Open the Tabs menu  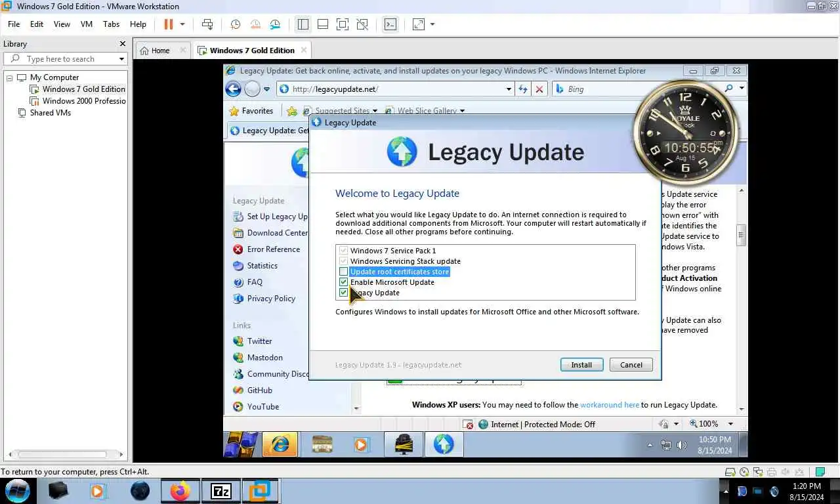click(x=112, y=24)
